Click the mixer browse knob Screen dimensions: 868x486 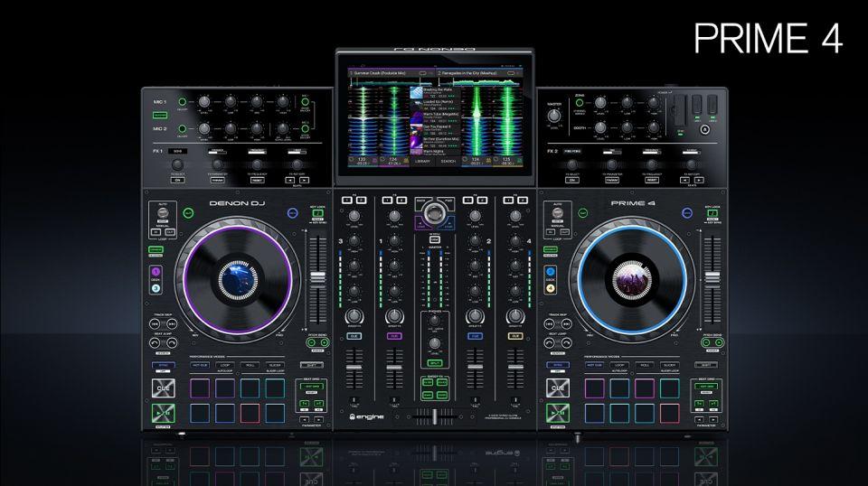435,211
